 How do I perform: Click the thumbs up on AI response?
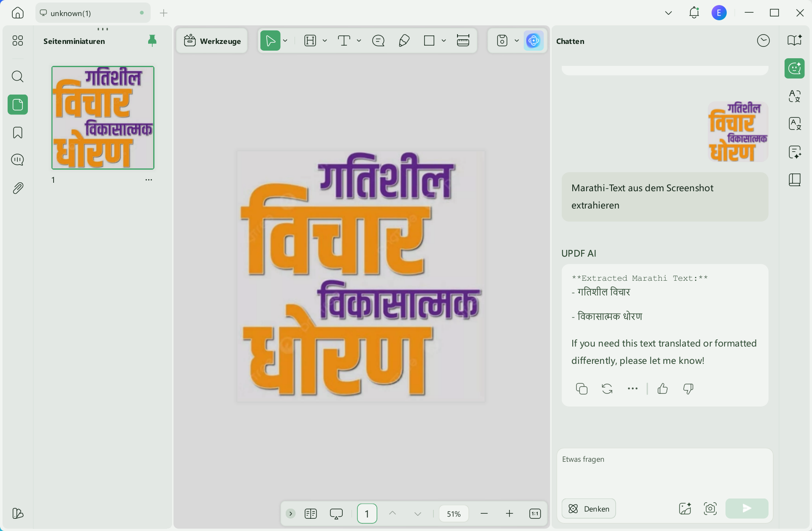[663, 389]
